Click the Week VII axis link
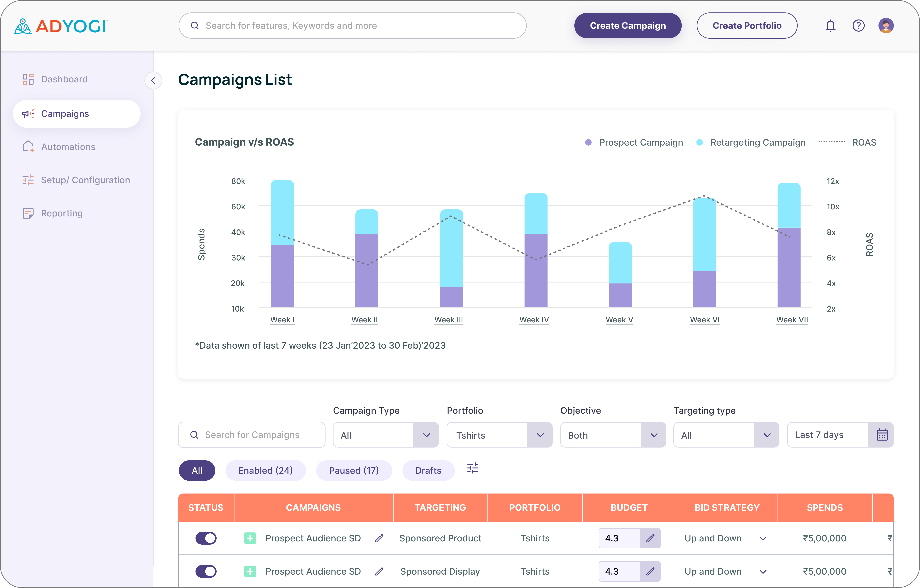 coord(792,320)
